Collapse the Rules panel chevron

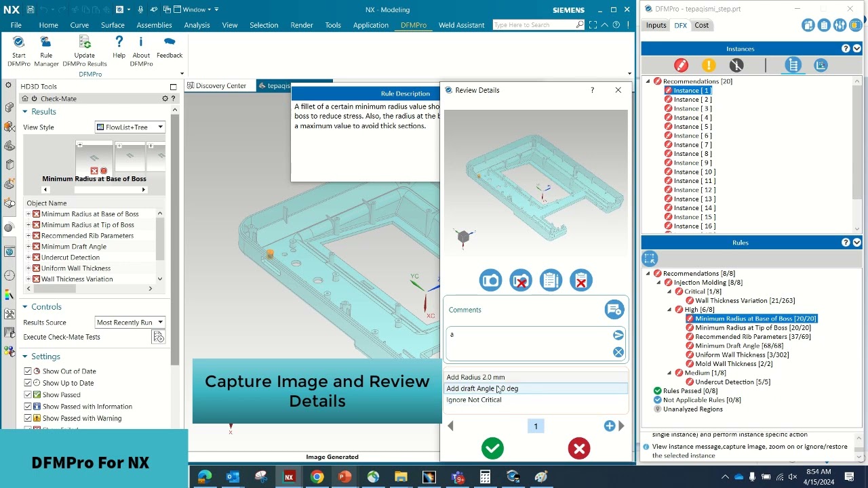coord(857,243)
